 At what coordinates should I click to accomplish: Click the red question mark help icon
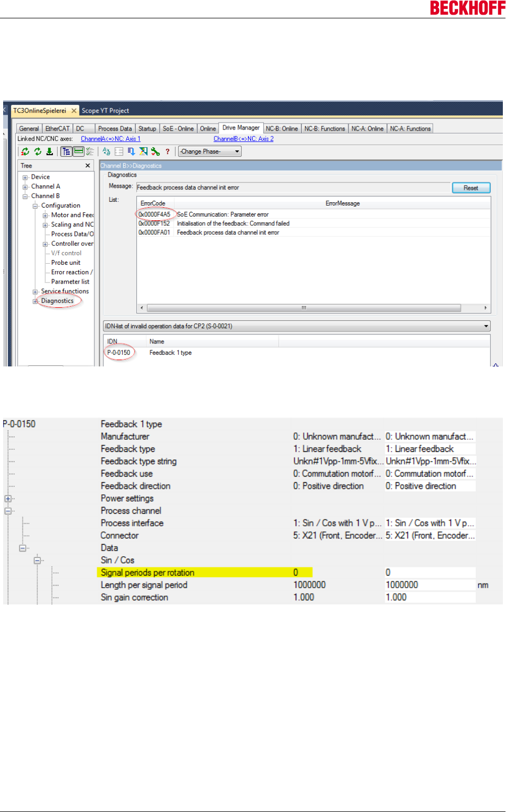point(168,151)
